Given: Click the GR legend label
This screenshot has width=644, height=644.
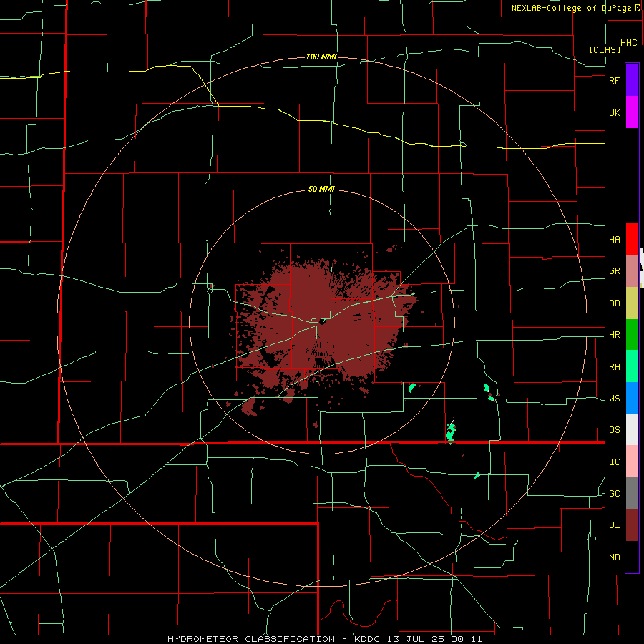Looking at the screenshot, I should click(614, 271).
